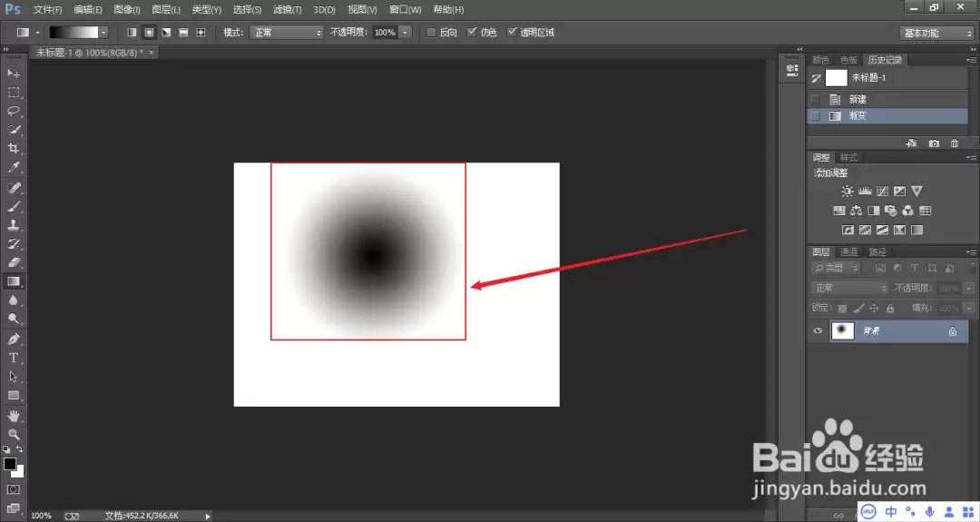Select the Spot Healing Brush tool

14,188
